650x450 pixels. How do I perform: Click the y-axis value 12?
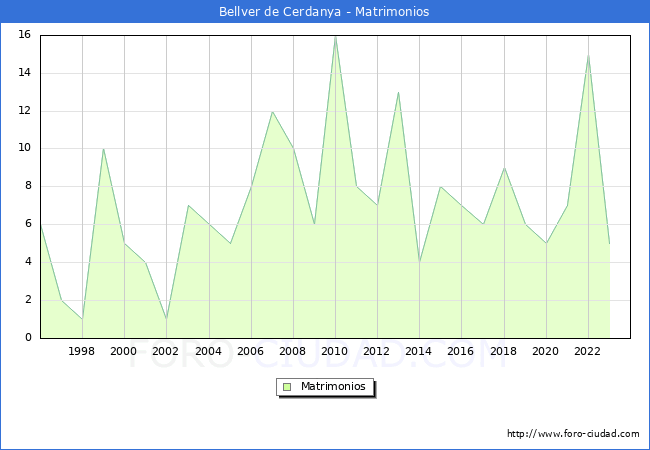(24, 111)
